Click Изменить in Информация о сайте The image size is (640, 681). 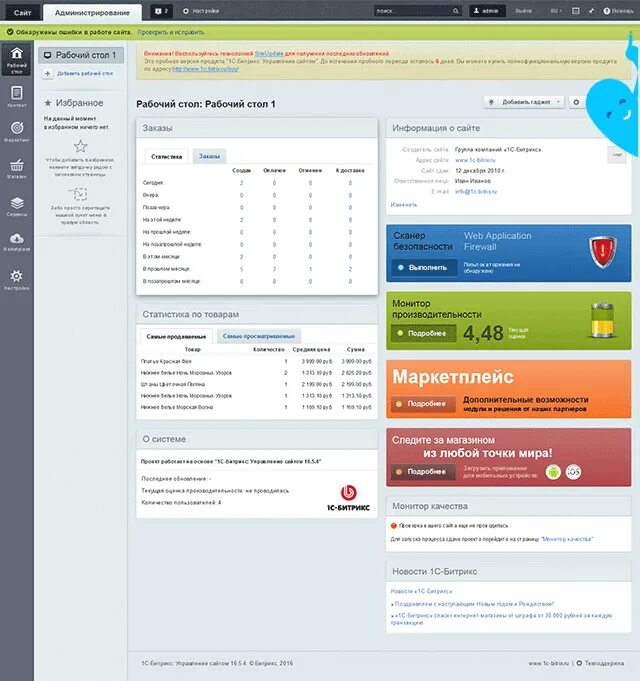pos(404,205)
